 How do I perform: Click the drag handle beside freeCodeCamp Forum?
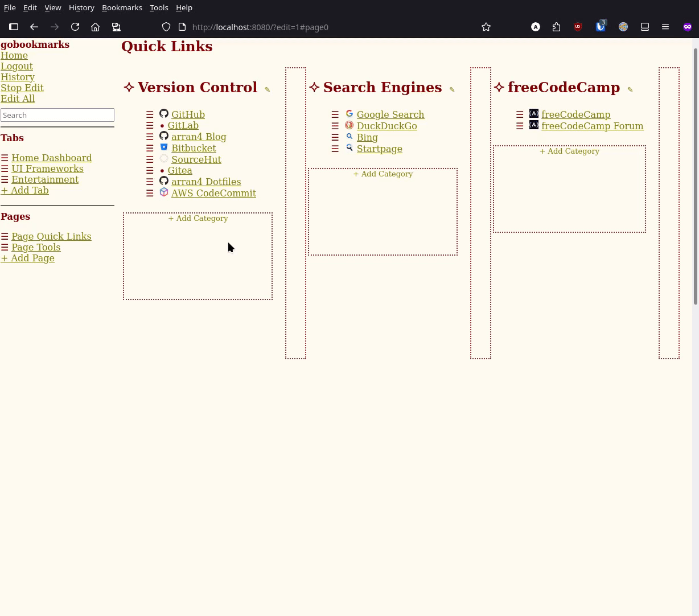click(x=520, y=126)
